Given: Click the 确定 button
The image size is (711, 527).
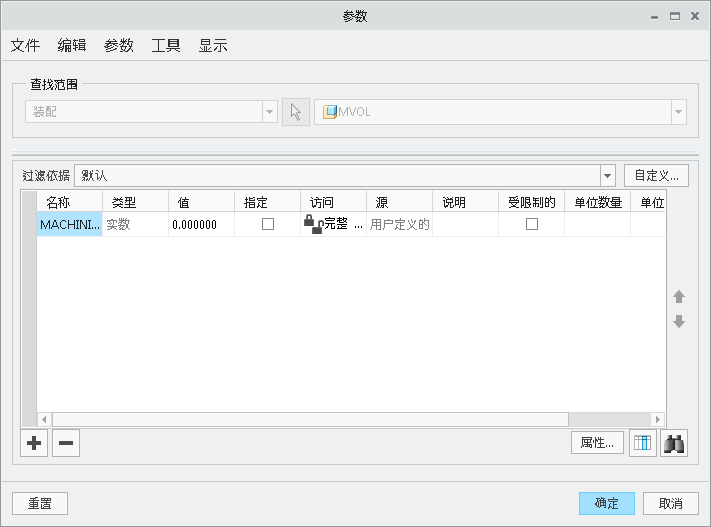Looking at the screenshot, I should [x=606, y=503].
